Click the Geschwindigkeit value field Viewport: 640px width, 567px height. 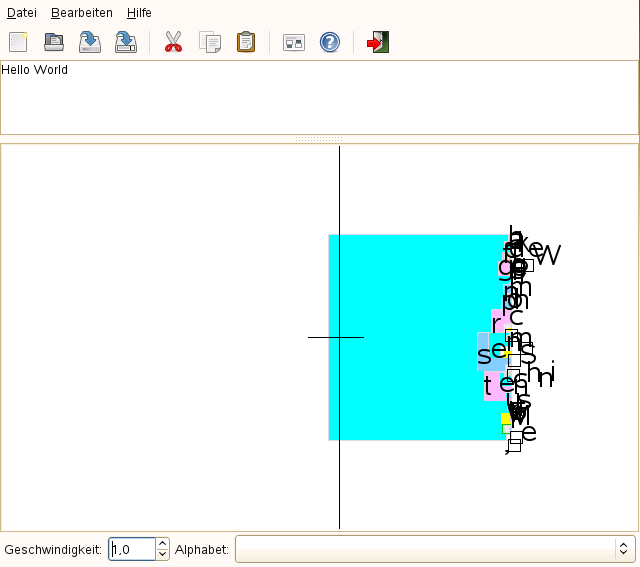click(132, 549)
